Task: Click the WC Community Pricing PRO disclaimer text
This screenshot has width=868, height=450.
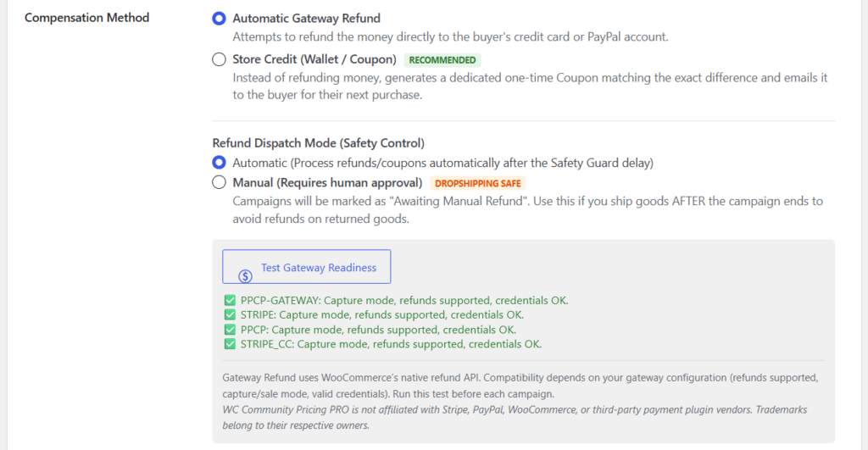Action: tap(515, 417)
